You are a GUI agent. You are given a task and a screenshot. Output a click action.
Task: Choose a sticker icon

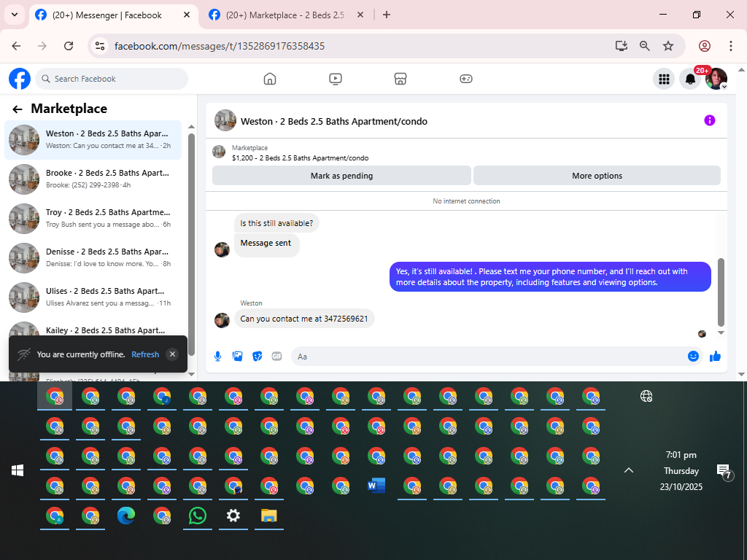point(258,356)
